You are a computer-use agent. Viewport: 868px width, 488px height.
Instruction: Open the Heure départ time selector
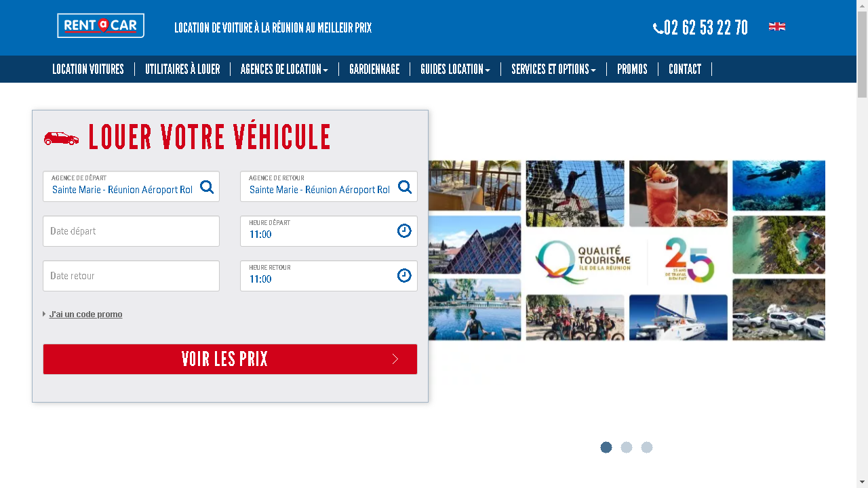coord(329,231)
